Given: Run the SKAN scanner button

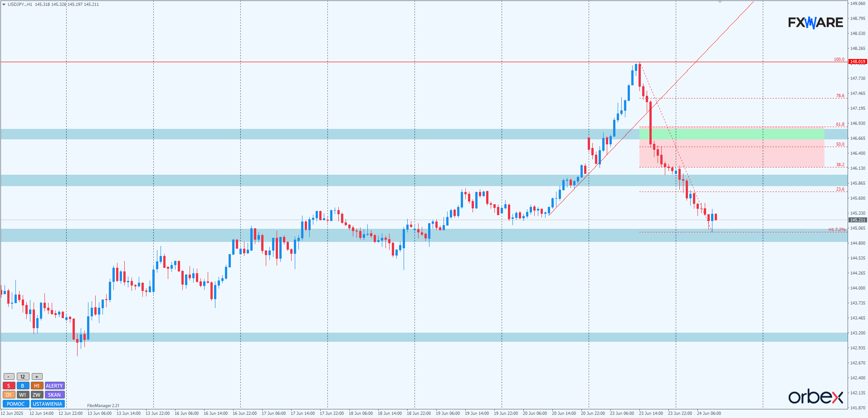Looking at the screenshot, I should click(54, 395).
